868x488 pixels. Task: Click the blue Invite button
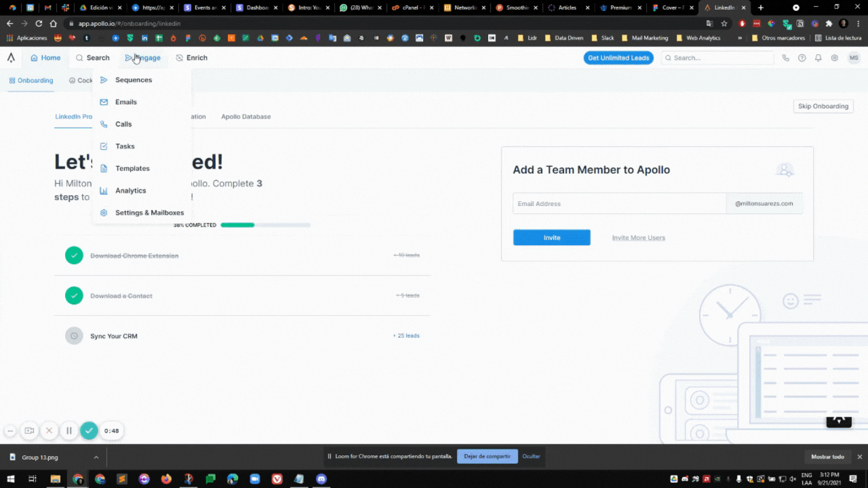pos(552,237)
